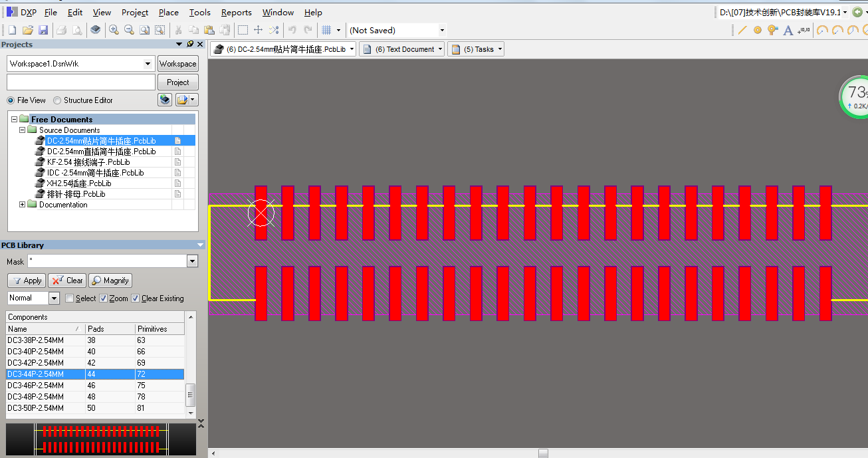Image resolution: width=868 pixels, height=458 pixels.
Task: Collapse the Source Documents folder
Action: [22, 130]
